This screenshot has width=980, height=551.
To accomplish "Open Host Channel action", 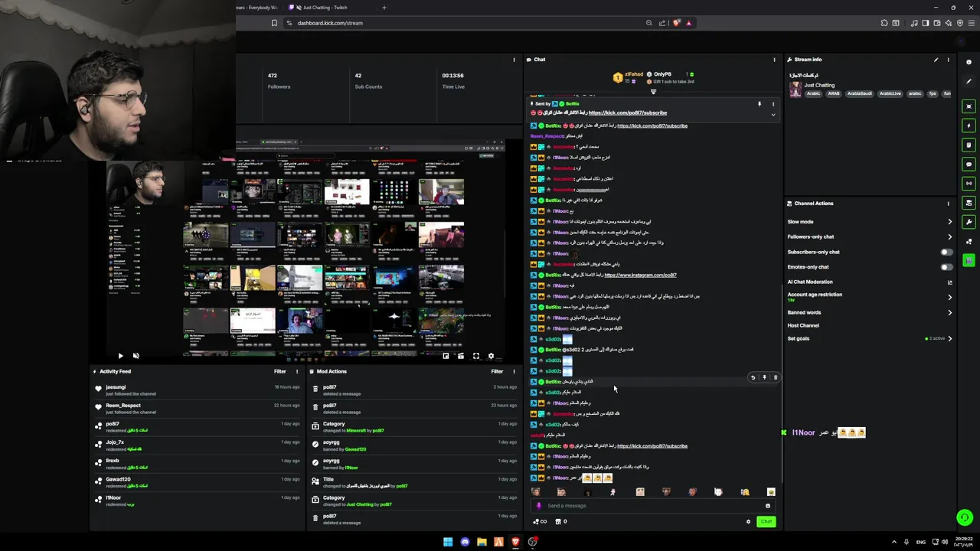I will pos(803,325).
